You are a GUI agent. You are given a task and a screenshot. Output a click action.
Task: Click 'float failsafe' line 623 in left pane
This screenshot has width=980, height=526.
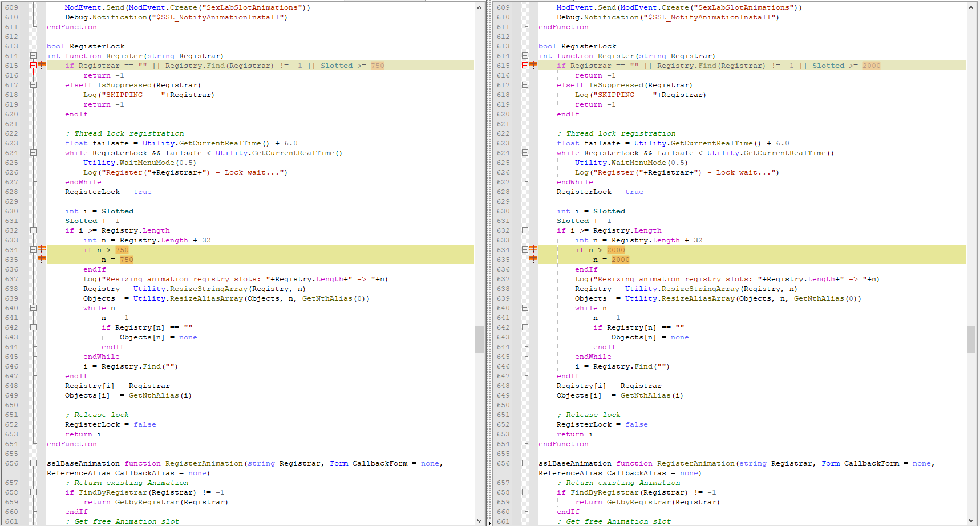point(181,143)
